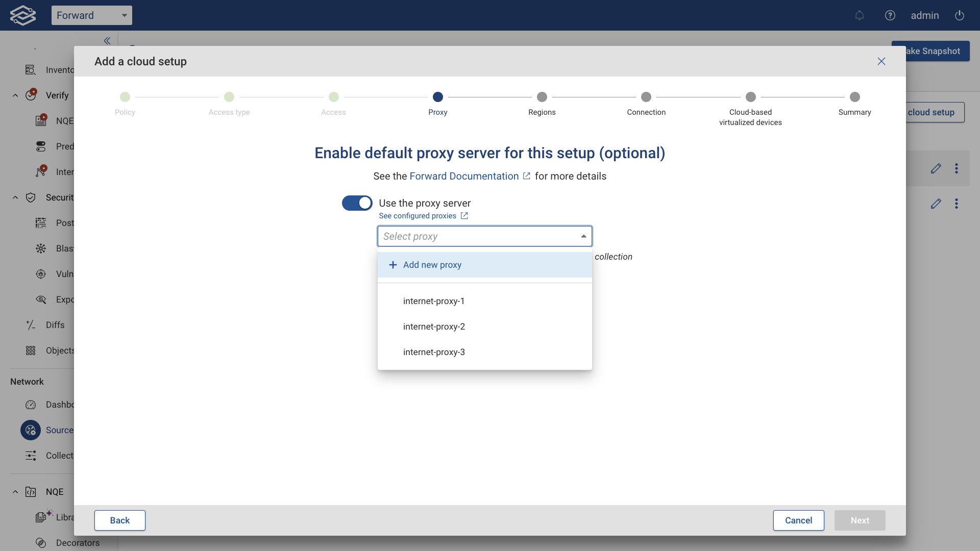The image size is (980, 551).
Task: Click the Back button in the wizard
Action: tap(119, 520)
